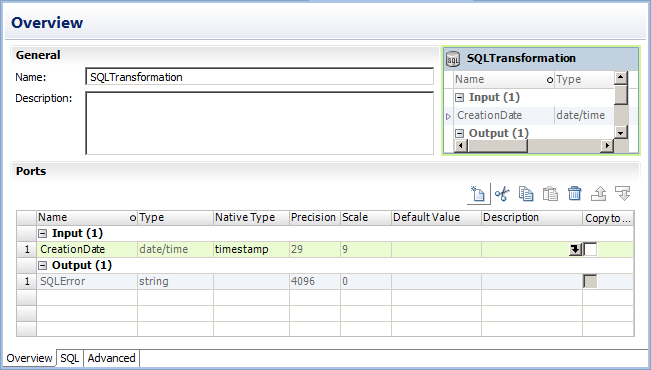Click the CreationDate port arrow in preview
This screenshot has width=651, height=370.
tap(448, 116)
